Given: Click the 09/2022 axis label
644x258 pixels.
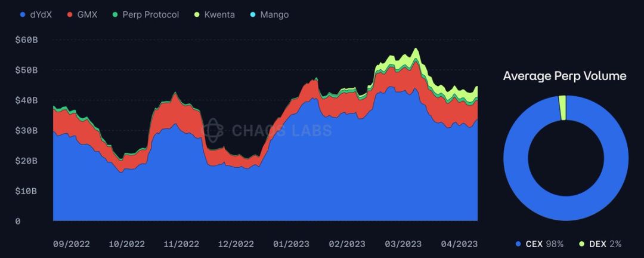Looking at the screenshot, I should (x=71, y=244).
